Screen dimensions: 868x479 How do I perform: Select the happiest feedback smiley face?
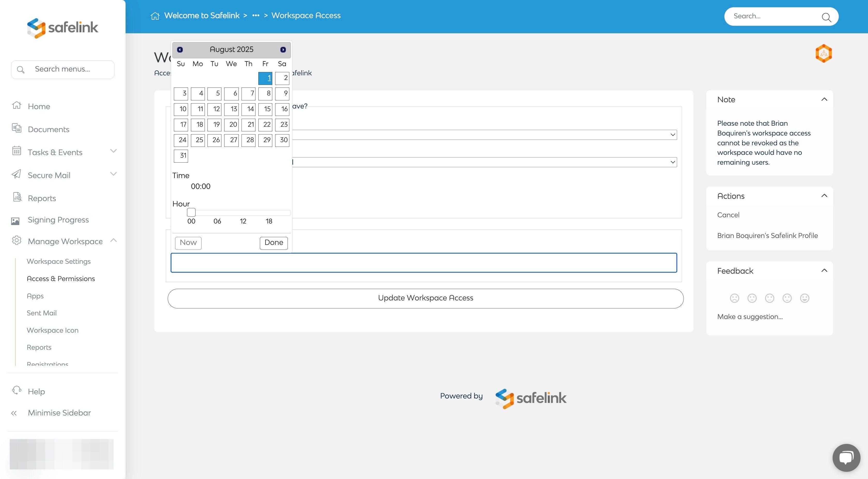804,298
